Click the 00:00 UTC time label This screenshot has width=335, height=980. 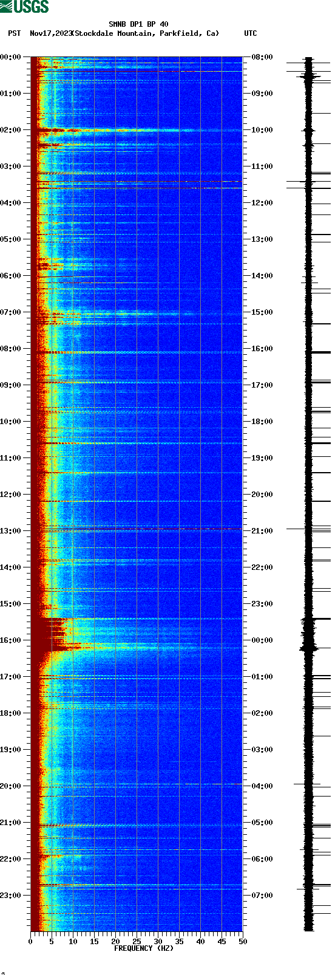pyautogui.click(x=262, y=640)
